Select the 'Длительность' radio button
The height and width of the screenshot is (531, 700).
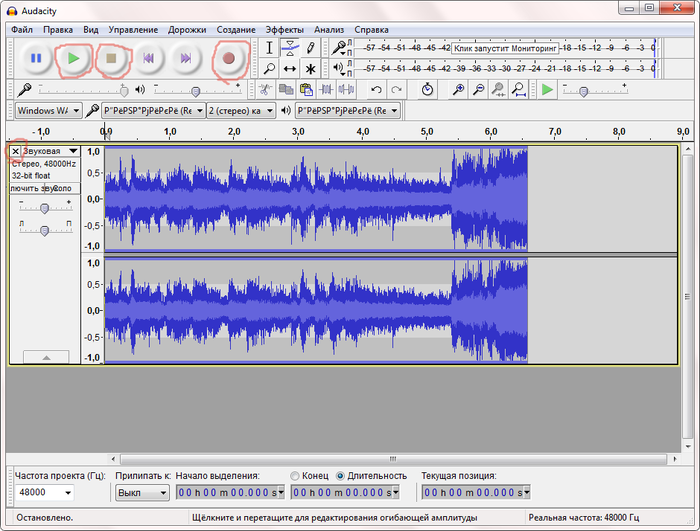[341, 475]
